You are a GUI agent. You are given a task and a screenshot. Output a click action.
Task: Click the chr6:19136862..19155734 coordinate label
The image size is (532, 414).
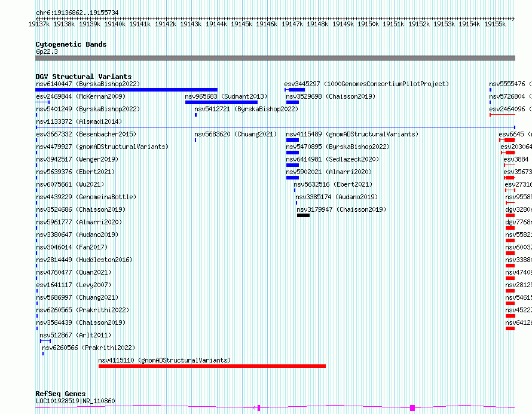pos(77,13)
